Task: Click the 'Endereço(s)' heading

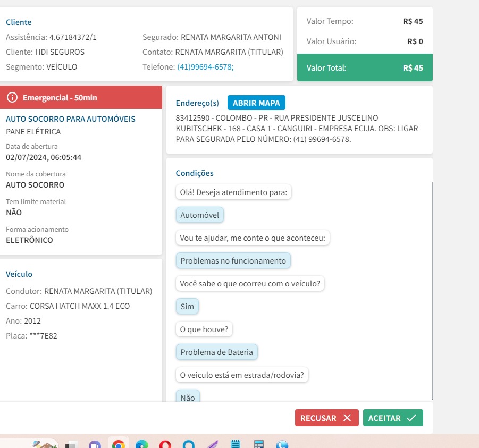Action: pyautogui.click(x=197, y=103)
